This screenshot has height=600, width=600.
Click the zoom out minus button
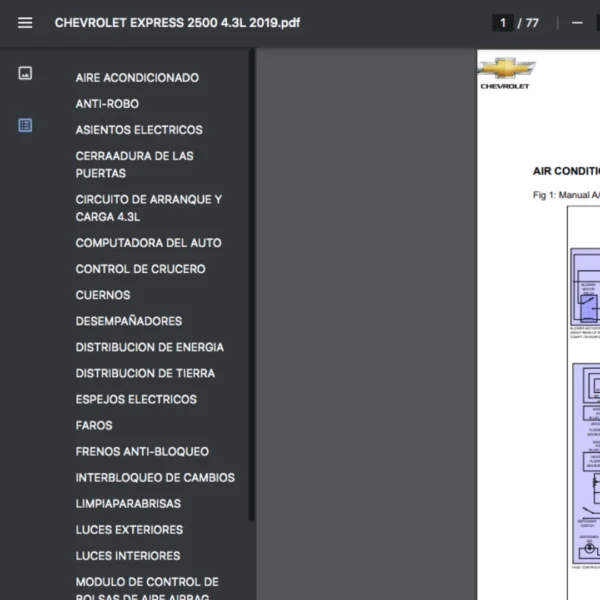(x=577, y=23)
